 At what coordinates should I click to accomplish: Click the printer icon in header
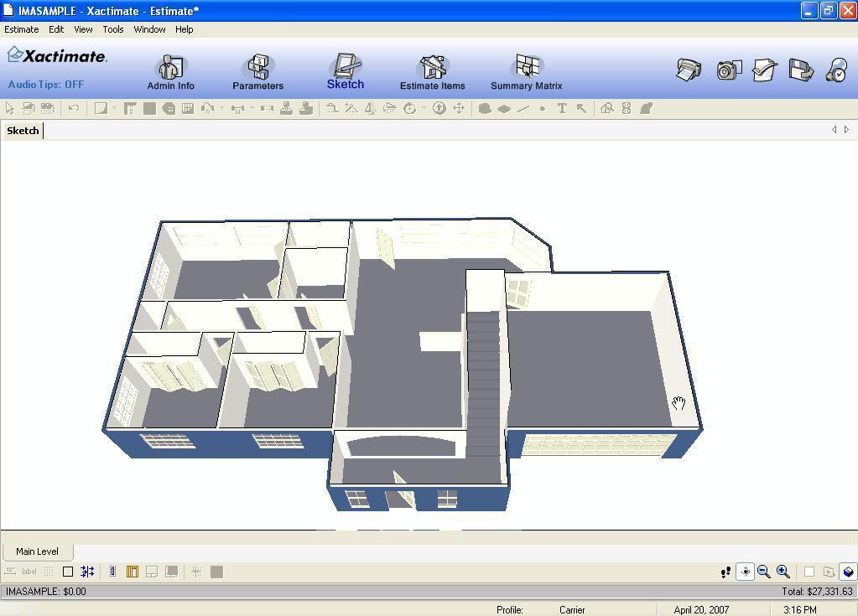pos(689,70)
